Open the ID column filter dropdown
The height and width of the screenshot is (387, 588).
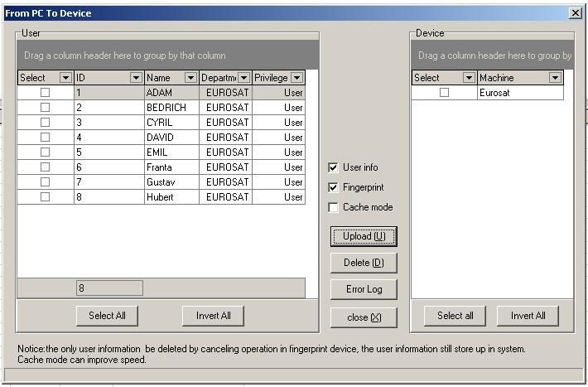pos(136,78)
